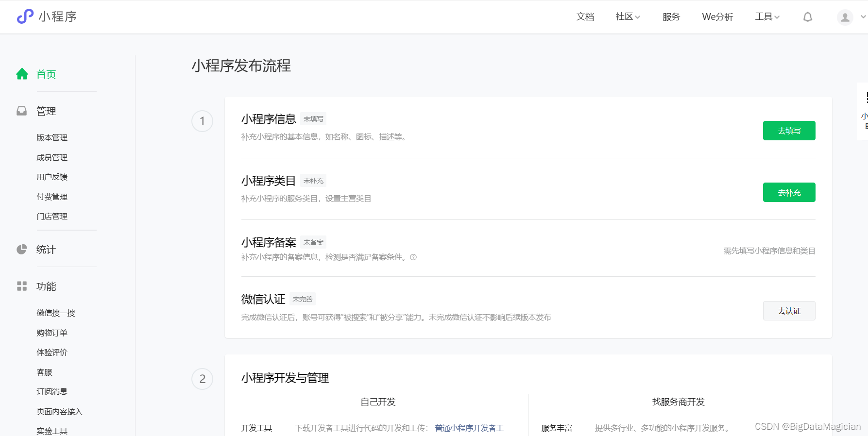Open 页面内容接入 in sidebar
The width and height of the screenshot is (868, 436).
(x=60, y=412)
